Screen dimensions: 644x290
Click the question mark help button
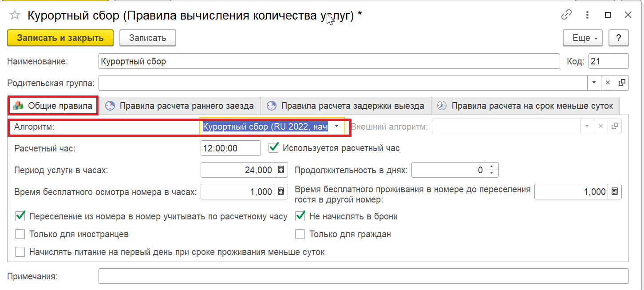619,38
